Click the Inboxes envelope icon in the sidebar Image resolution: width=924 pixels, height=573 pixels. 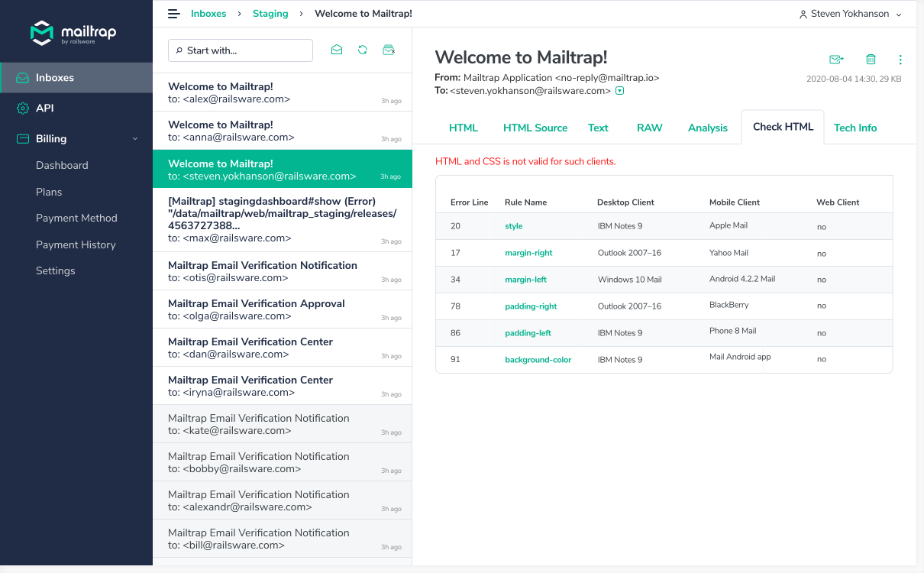tap(23, 78)
